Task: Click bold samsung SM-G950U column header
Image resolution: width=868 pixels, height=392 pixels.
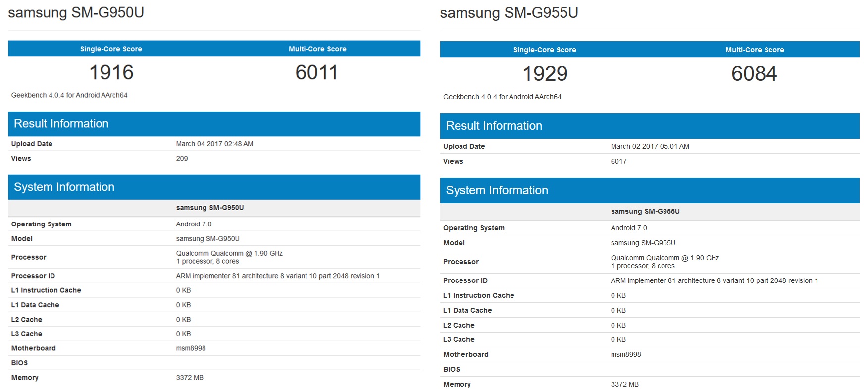Action: pyautogui.click(x=210, y=208)
